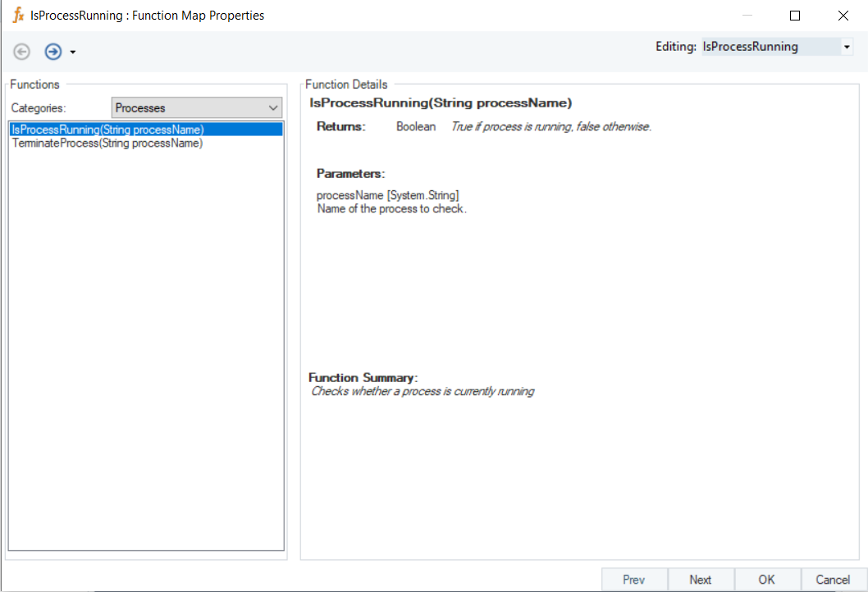This screenshot has width=868, height=592.
Task: Go forward with the blue right arrow icon
Action: tap(53, 52)
